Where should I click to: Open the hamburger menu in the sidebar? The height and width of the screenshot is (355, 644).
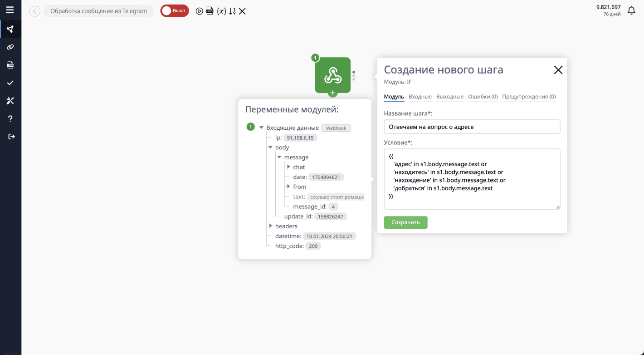(x=10, y=10)
